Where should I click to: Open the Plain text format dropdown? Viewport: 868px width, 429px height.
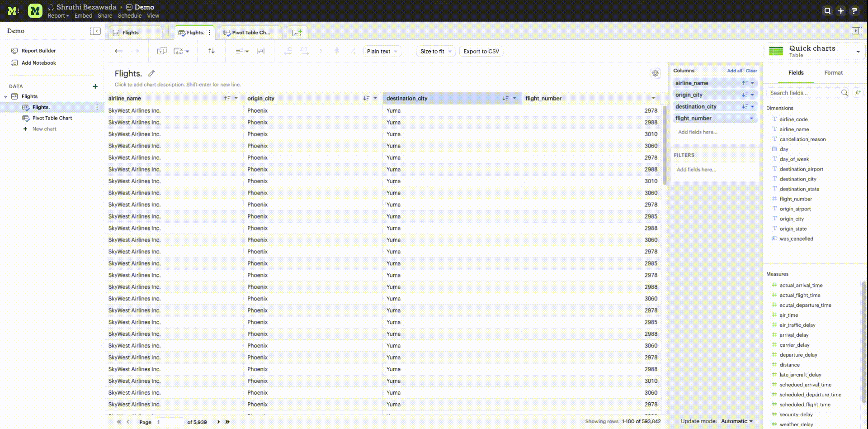(382, 51)
